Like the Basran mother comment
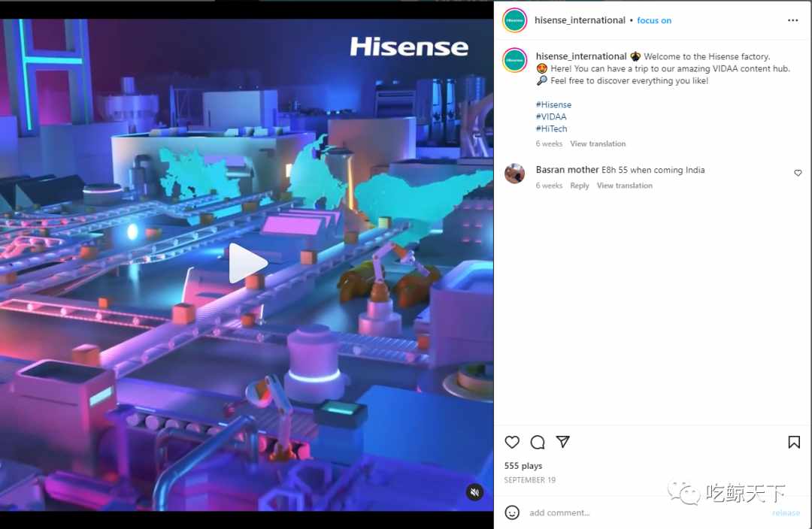812x529 pixels. [x=798, y=173]
